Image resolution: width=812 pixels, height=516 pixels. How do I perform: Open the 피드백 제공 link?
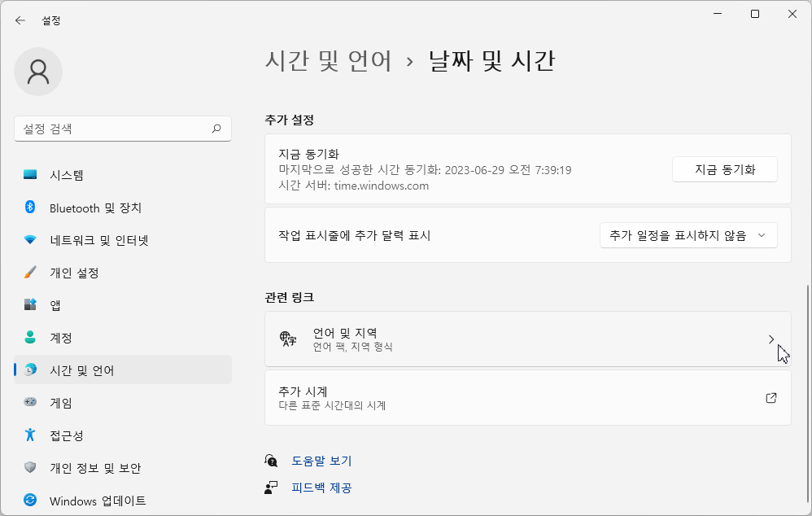[321, 488]
